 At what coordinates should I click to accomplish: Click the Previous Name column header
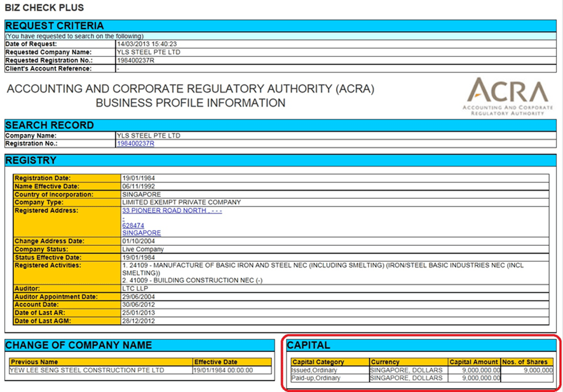(x=102, y=362)
